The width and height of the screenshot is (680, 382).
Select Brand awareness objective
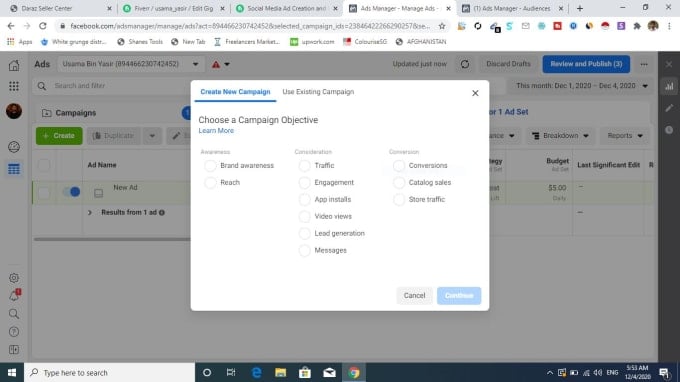210,166
